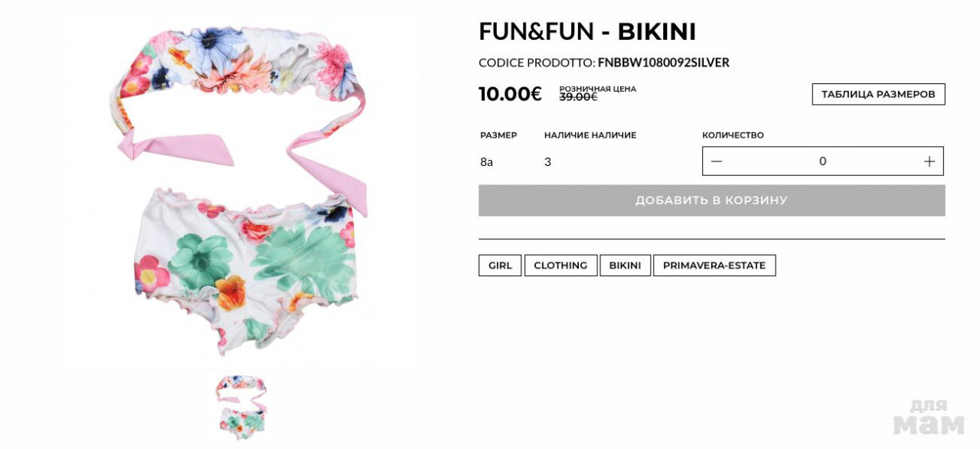Screen dimensions: 980x449
Task: Open the PRIMAVERA-ESTATE season tag
Action: point(714,265)
